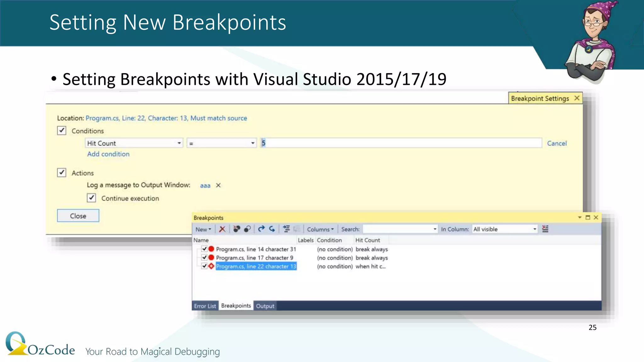The height and width of the screenshot is (362, 644).
Task: Click 'break always' cell for line 14
Action: click(x=372, y=249)
